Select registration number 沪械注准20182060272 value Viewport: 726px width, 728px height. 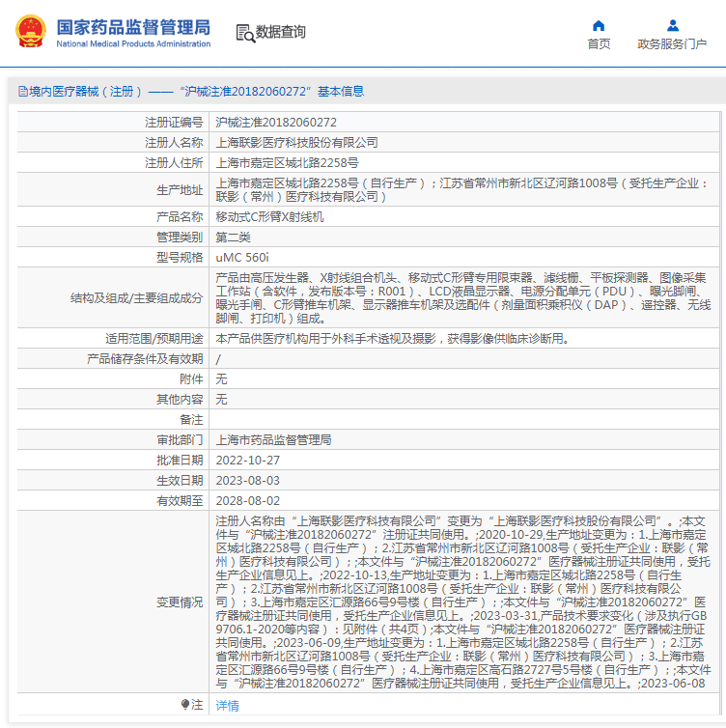[x=276, y=122]
